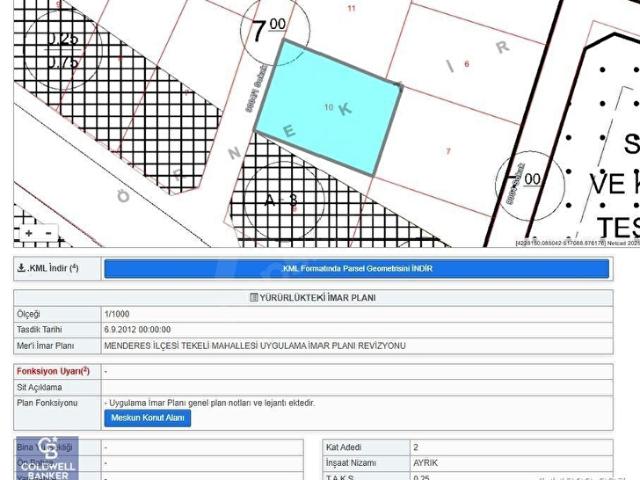Select parcel 6 on the map
The height and width of the screenshot is (480, 640).
[466, 65]
